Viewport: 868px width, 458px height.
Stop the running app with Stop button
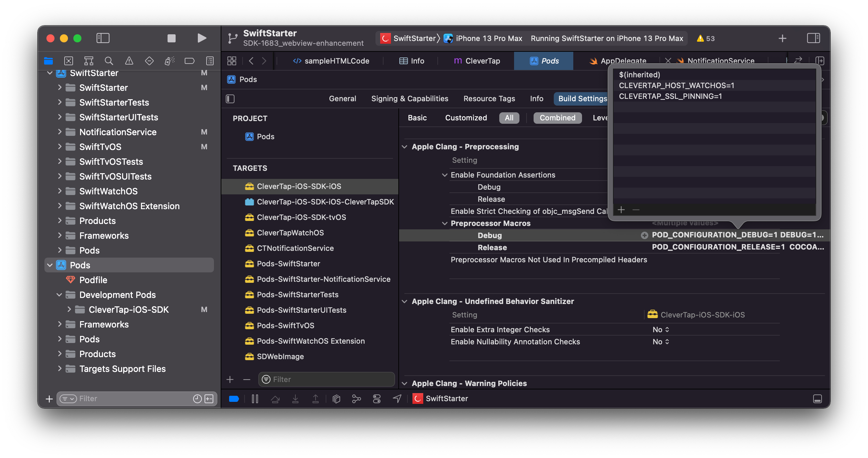(172, 38)
